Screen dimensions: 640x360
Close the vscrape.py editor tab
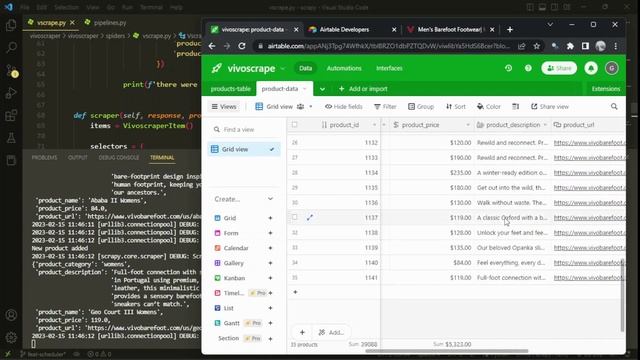72,23
